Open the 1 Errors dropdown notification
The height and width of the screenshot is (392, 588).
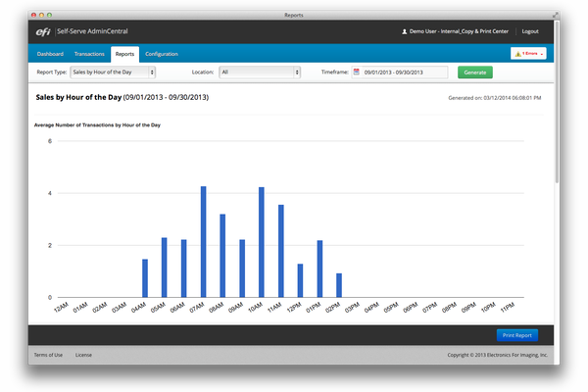pyautogui.click(x=528, y=54)
